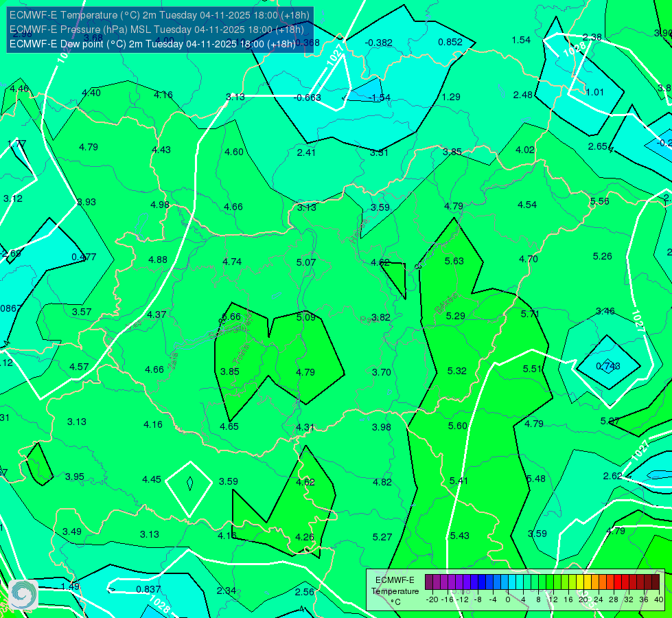Image resolution: width=672 pixels, height=618 pixels.
Task: Click the 1.54 temperature value
Action: (521, 40)
